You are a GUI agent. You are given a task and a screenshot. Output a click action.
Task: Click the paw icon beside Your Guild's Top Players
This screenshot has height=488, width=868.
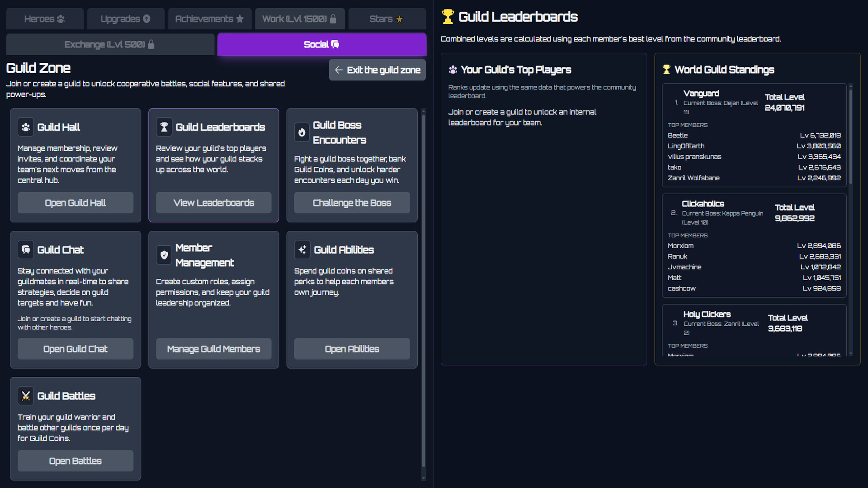tap(453, 70)
